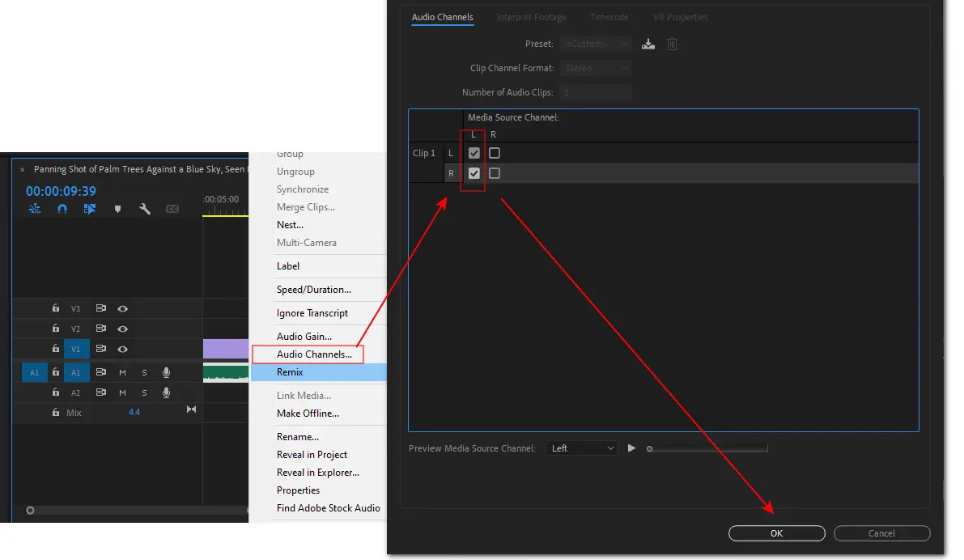Viewport: 964px width, 560px height.
Task: Check source R for Clip 1 L row
Action: [x=495, y=153]
